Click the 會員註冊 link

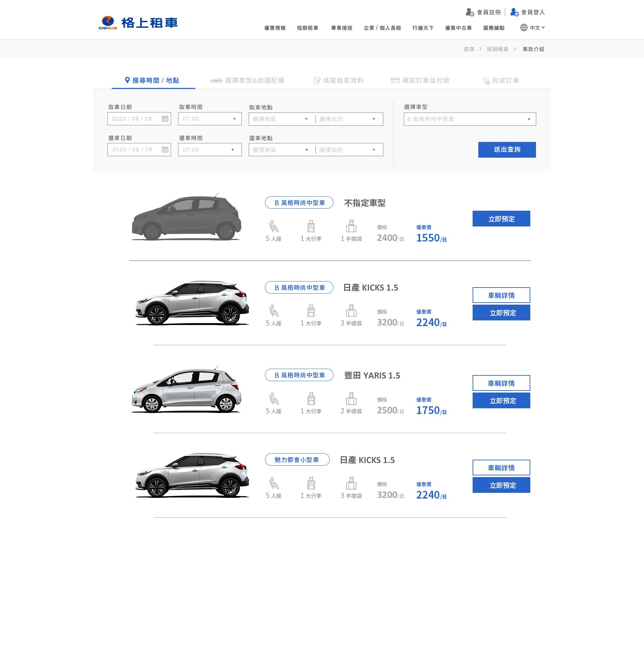[489, 12]
